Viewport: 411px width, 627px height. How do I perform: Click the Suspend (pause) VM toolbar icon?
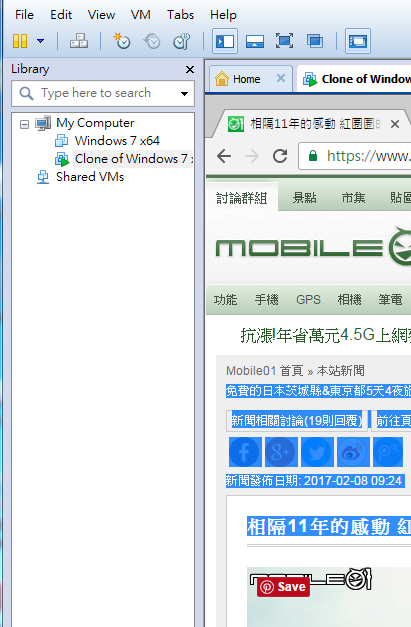[x=20, y=41]
